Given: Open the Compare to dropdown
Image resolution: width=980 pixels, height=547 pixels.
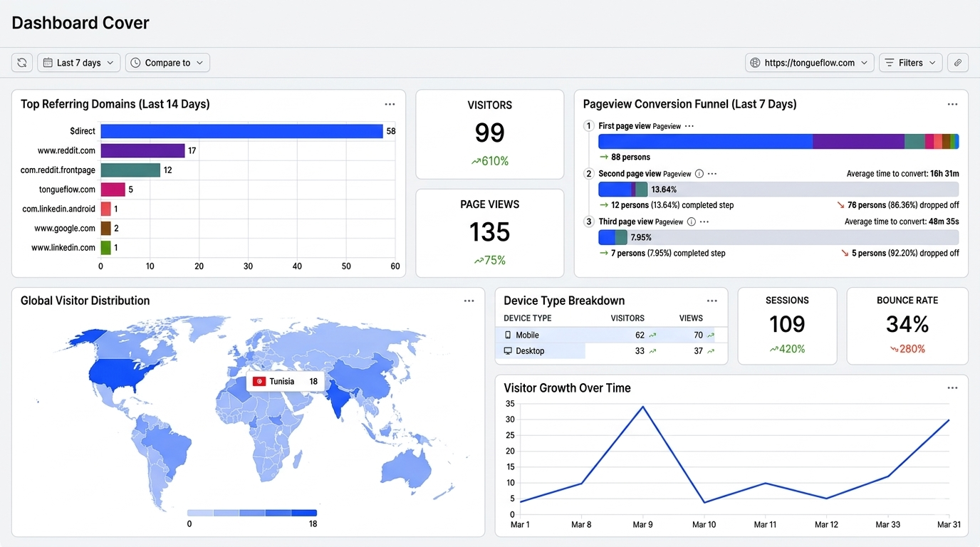Looking at the screenshot, I should point(167,63).
